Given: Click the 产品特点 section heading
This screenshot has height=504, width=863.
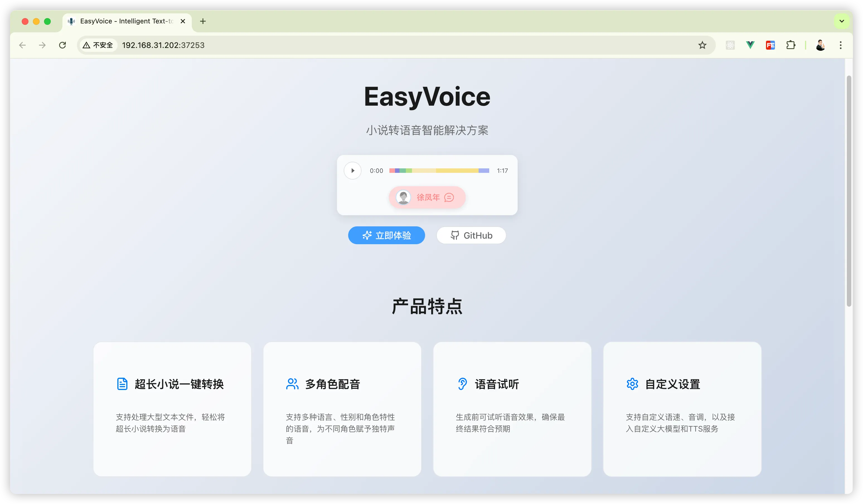Looking at the screenshot, I should tap(427, 306).
